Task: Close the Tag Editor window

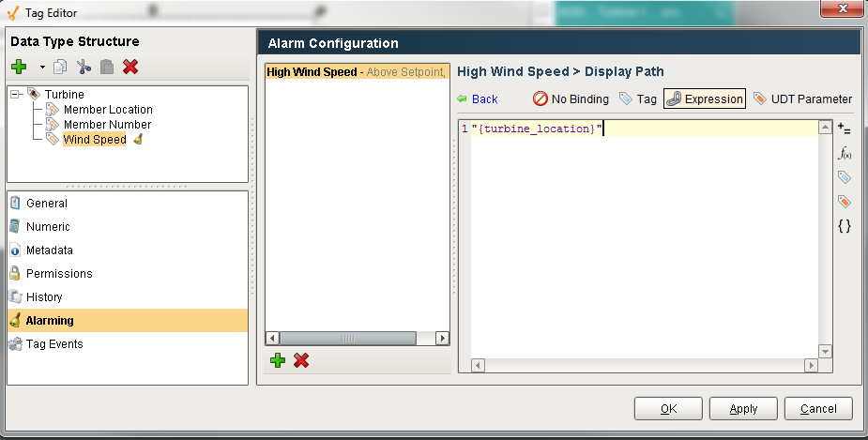Action: click(x=842, y=8)
